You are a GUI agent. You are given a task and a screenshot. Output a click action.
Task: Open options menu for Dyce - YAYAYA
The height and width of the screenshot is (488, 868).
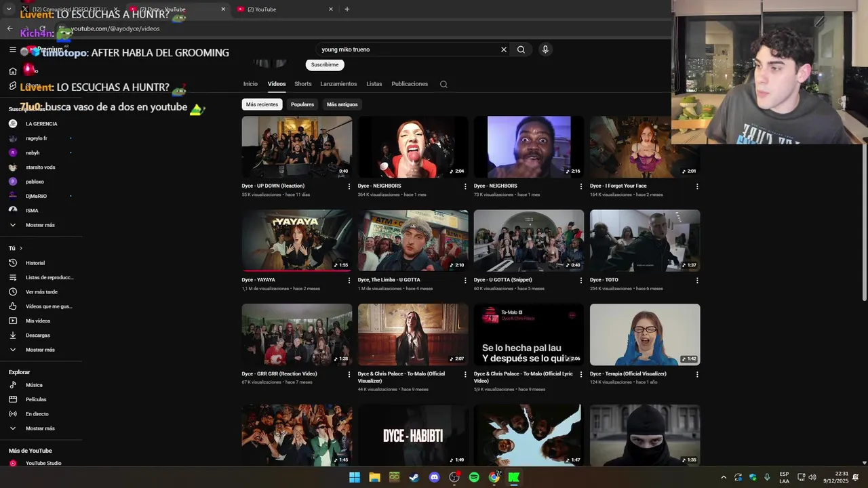(x=349, y=280)
